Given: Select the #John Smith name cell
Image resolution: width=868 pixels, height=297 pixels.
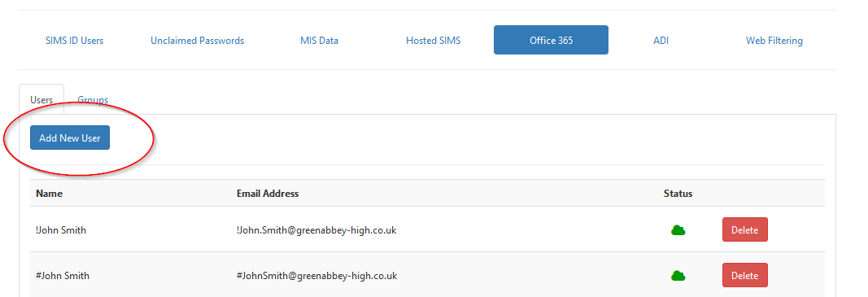Looking at the screenshot, I should click(63, 275).
